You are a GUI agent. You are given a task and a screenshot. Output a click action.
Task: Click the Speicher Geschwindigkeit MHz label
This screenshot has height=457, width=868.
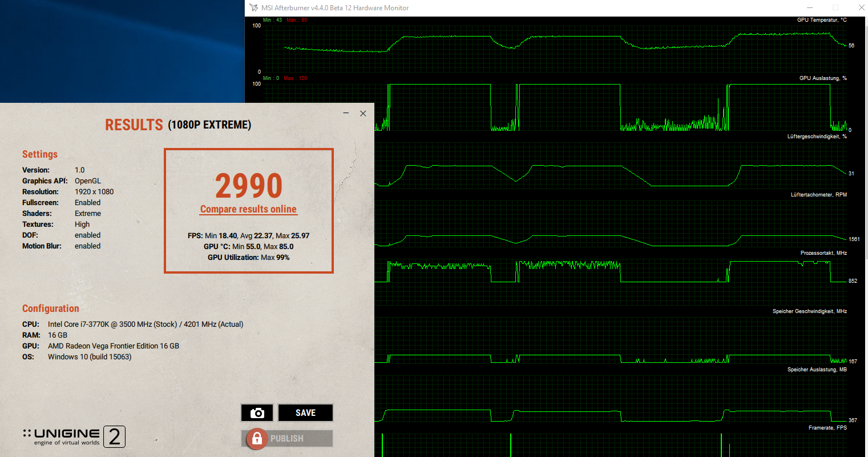pos(810,311)
